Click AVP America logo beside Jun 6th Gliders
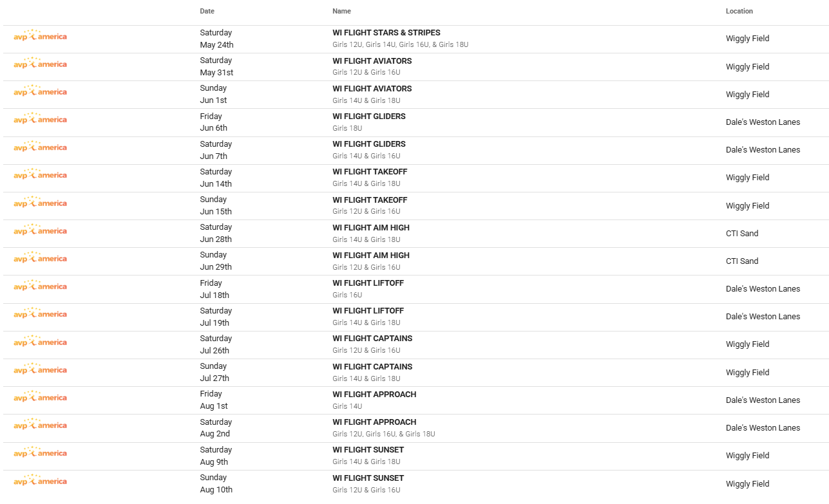Screen dimensions: 829x504 point(40,119)
